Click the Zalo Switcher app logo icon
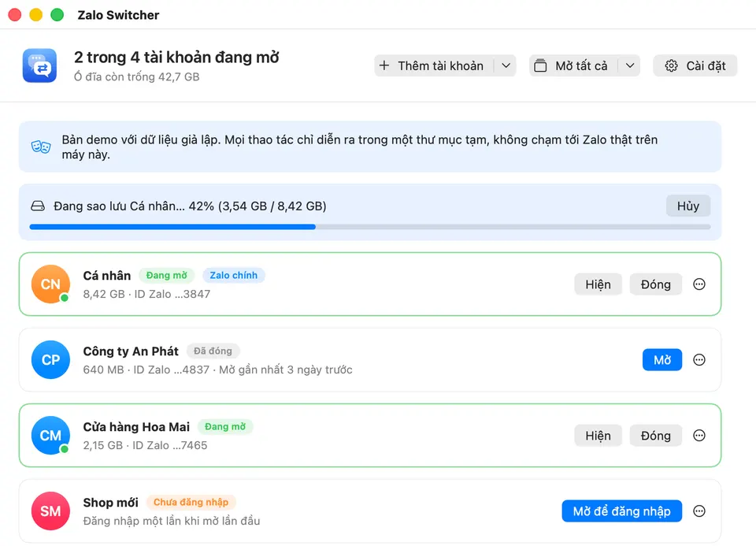Image resolution: width=756 pixels, height=546 pixels. pyautogui.click(x=39, y=65)
